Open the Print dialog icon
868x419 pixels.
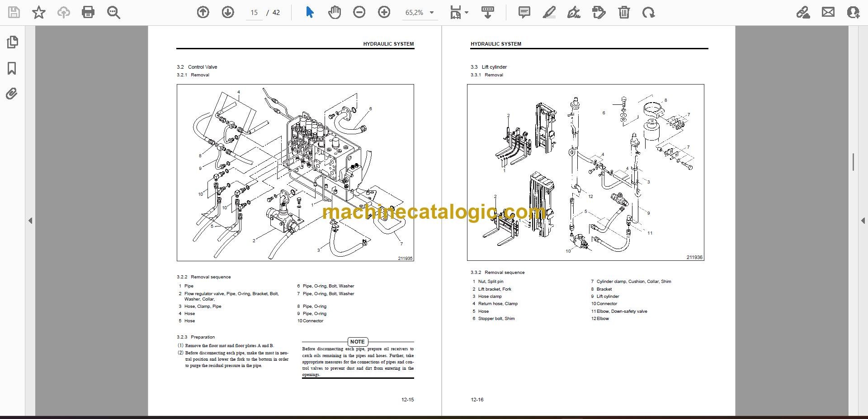[x=88, y=13]
